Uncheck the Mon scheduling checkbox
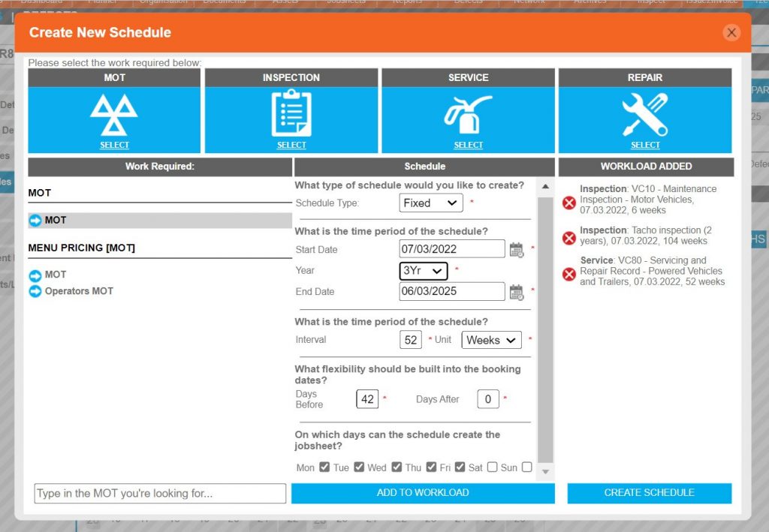The image size is (769, 532). click(324, 467)
